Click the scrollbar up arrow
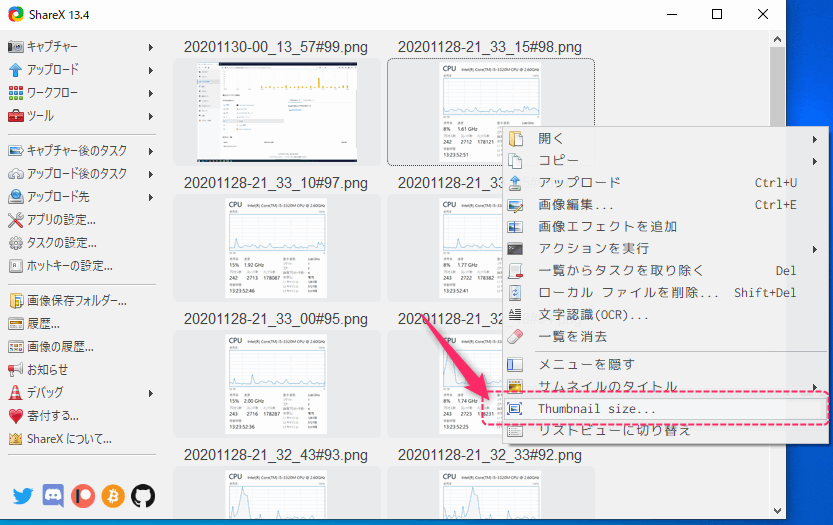 pyautogui.click(x=777, y=39)
